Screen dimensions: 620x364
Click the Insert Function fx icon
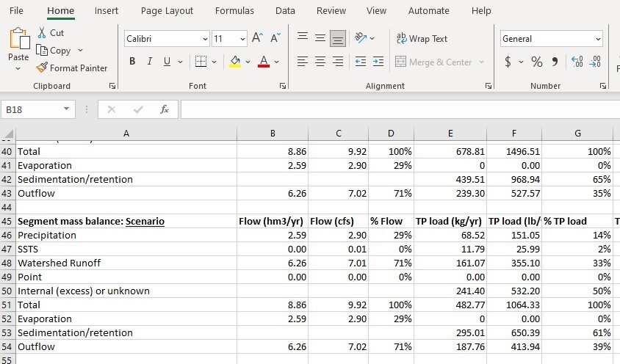165,109
